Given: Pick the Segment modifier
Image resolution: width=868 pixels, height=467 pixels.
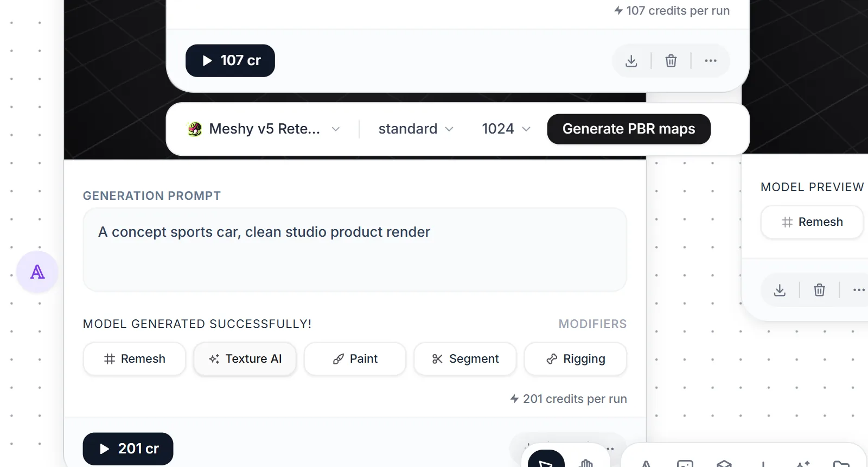Looking at the screenshot, I should 465,359.
